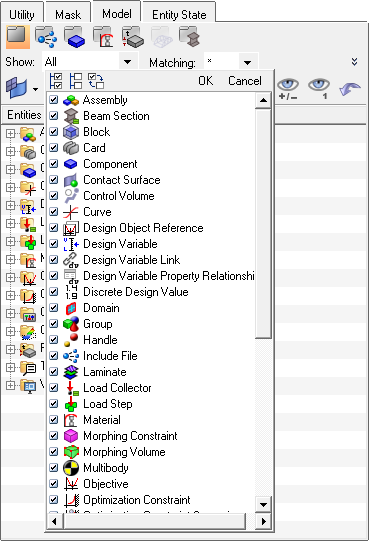Viewport: 369px width, 541px height.
Task: Click the Multibody icon in the list
Action: 71,468
